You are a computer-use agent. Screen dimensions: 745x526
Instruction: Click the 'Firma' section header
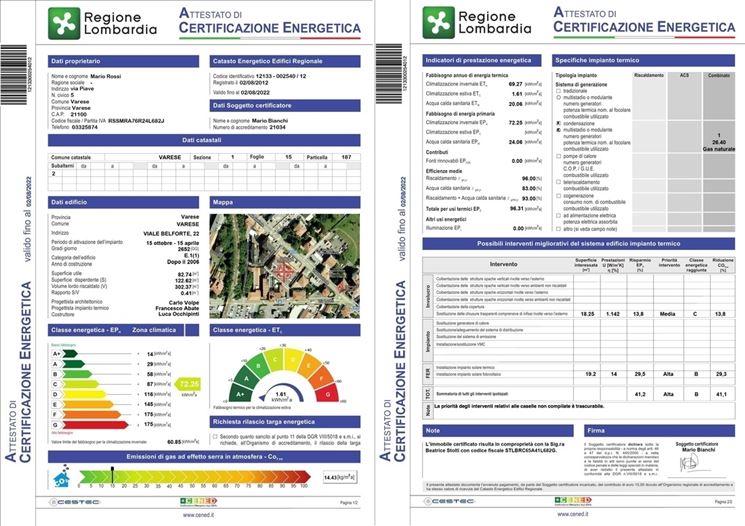pos(659,430)
